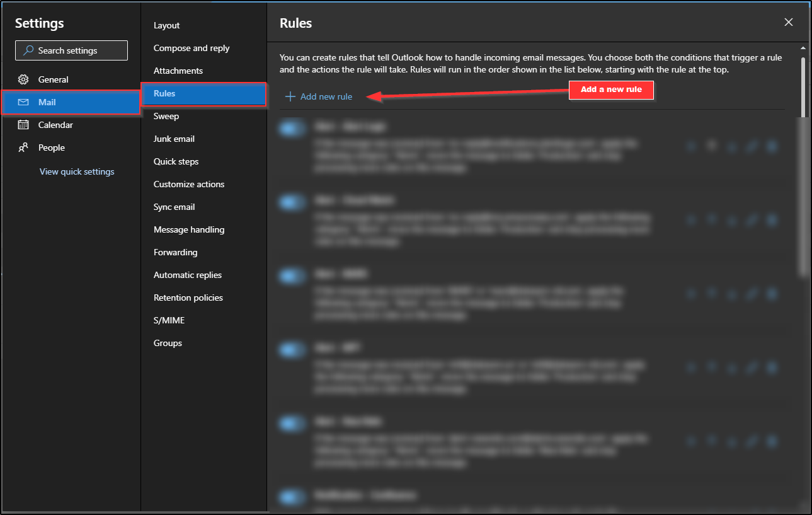Select Sweep in the Mail settings list

click(x=166, y=116)
